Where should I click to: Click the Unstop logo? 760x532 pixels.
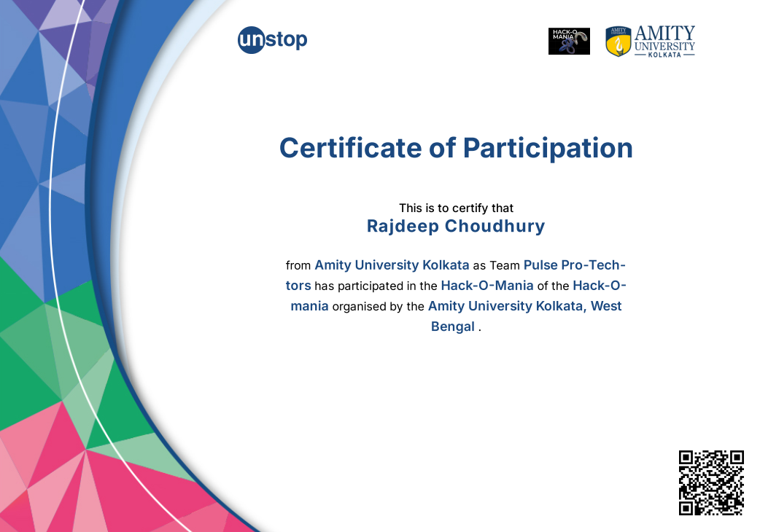click(x=273, y=39)
